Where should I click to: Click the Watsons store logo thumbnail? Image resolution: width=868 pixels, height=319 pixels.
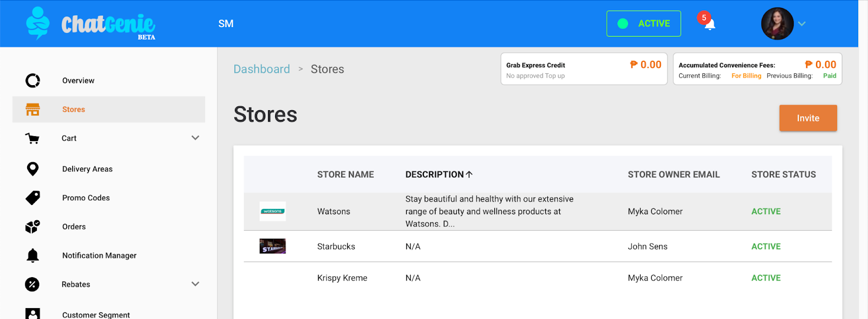click(x=272, y=211)
